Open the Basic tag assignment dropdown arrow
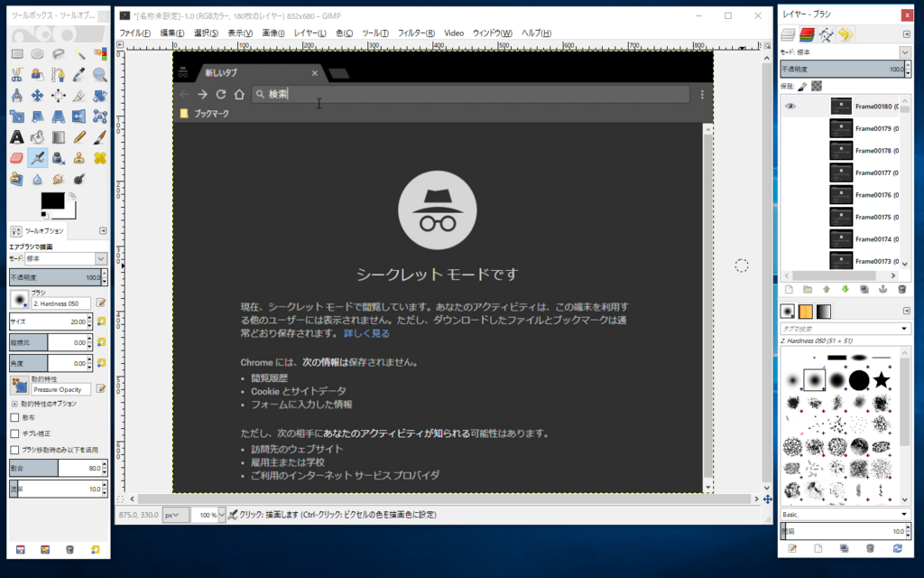 click(x=904, y=514)
